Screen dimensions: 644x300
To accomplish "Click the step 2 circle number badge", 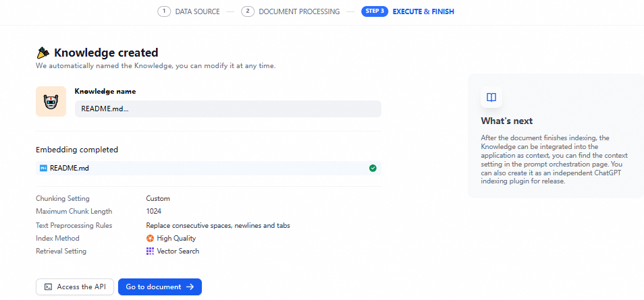I will [x=248, y=11].
